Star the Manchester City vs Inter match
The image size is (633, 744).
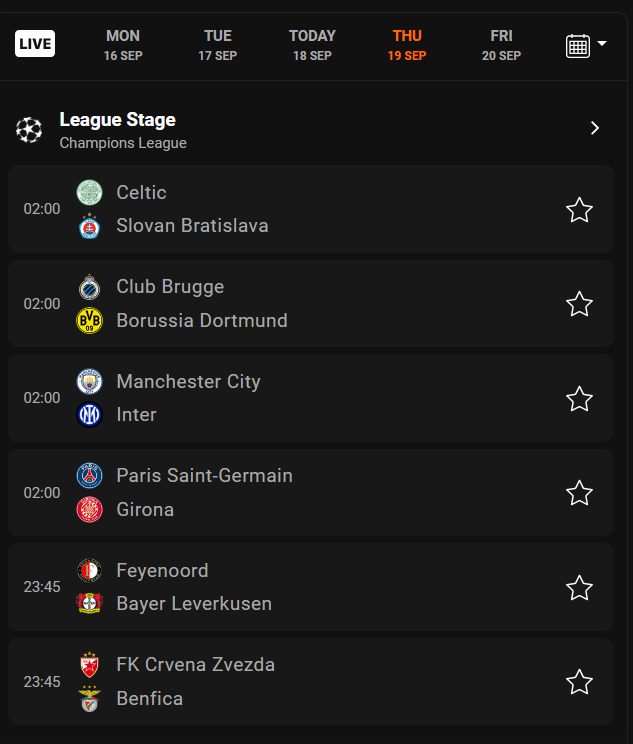(x=580, y=399)
